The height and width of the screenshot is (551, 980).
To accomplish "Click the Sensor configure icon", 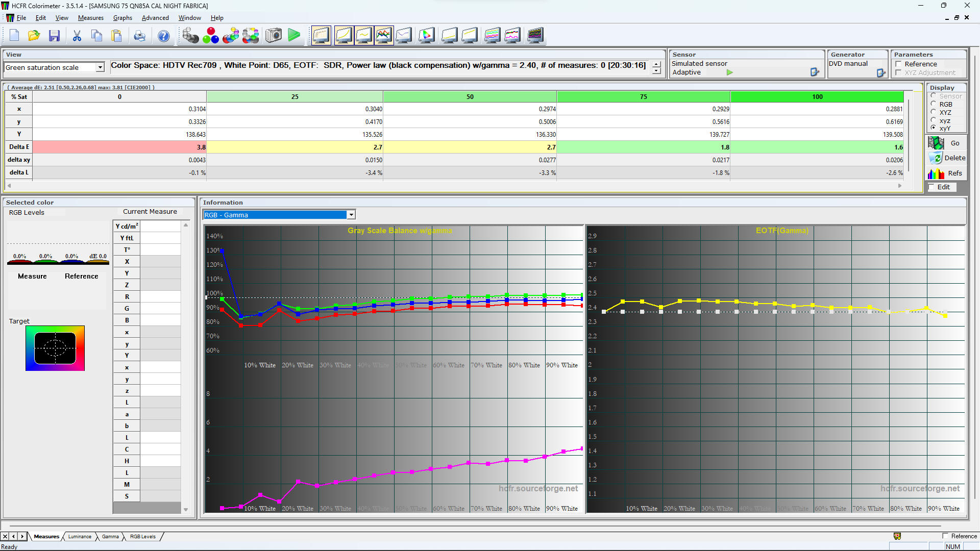I will [815, 72].
